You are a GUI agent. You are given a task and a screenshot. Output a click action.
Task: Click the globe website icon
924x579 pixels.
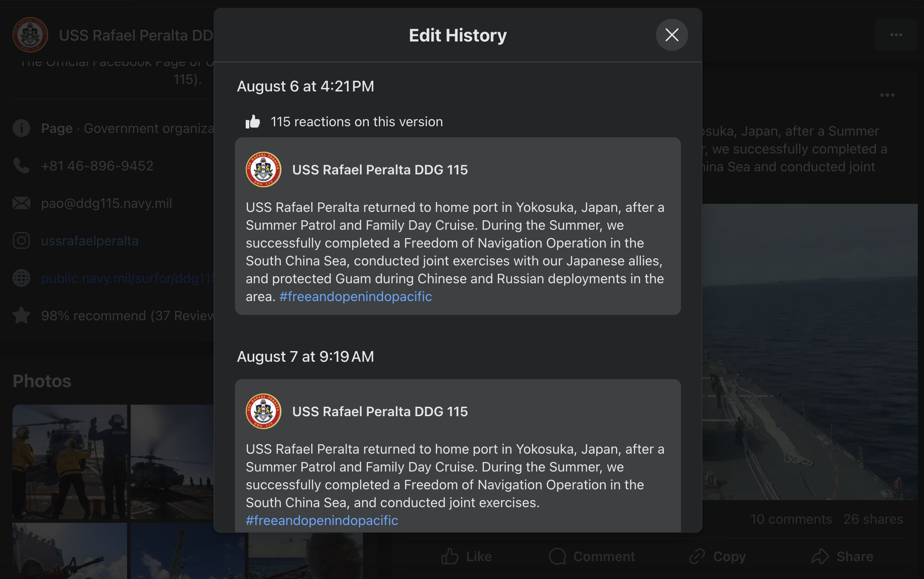(x=21, y=278)
